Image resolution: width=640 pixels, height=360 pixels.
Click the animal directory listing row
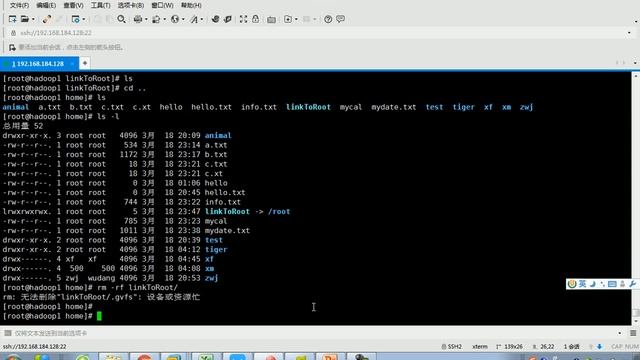point(117,136)
